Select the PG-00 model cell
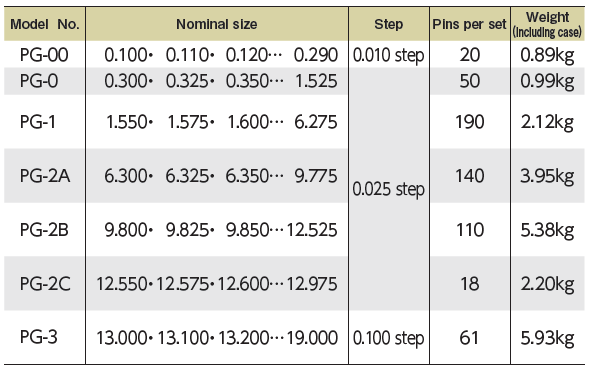 coord(44,55)
